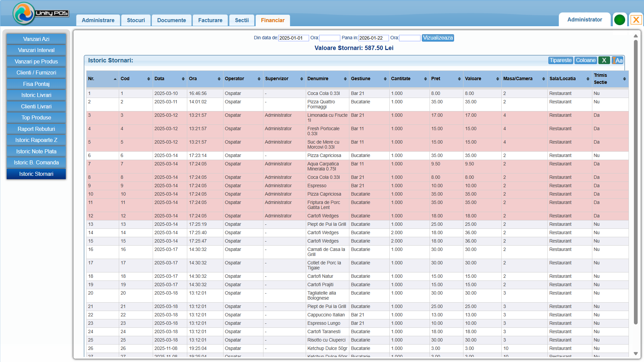Switch to the Facturare tab
This screenshot has height=362, width=644.
point(210,20)
